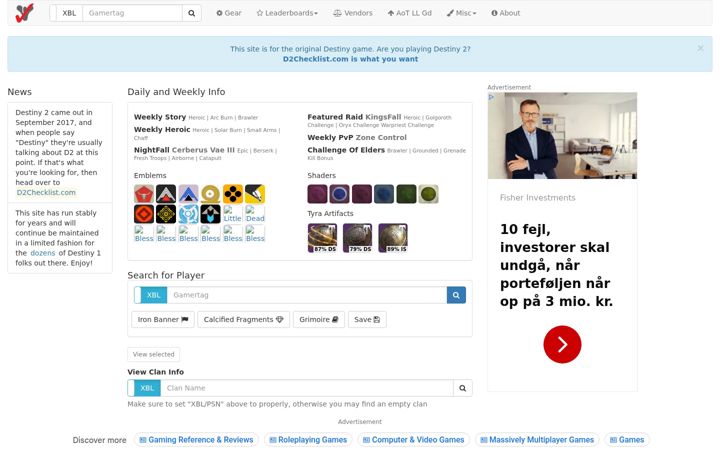The image size is (720, 450).
Task: Open 'Massively Multiplayer Games' discover link
Action: pyautogui.click(x=537, y=440)
